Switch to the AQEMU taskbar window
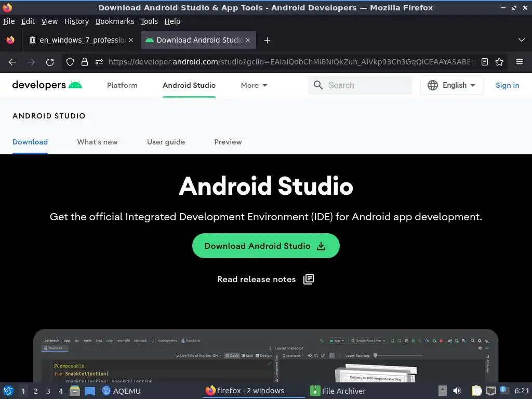Viewport: 532px width, 399px height. [x=122, y=391]
